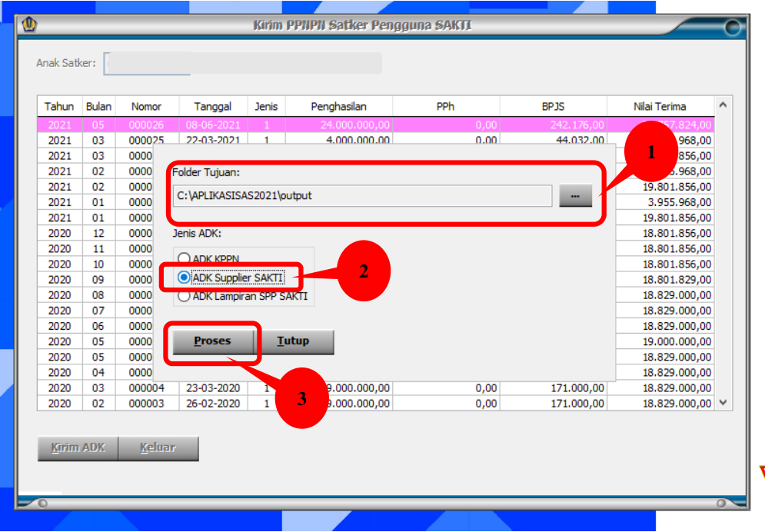
Task: Click the Nilai Terima column header
Action: (x=660, y=107)
